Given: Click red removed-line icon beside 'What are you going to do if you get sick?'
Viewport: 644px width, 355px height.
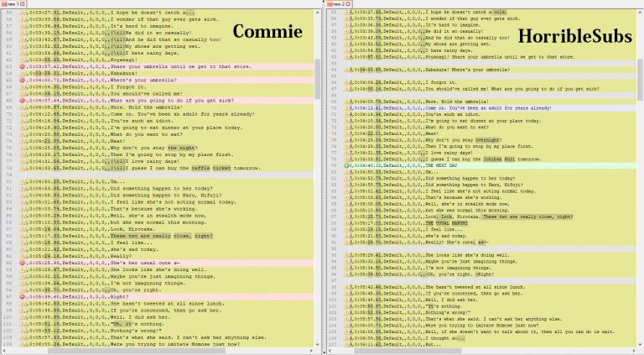Looking at the screenshot, I should pyautogui.click(x=22, y=100).
